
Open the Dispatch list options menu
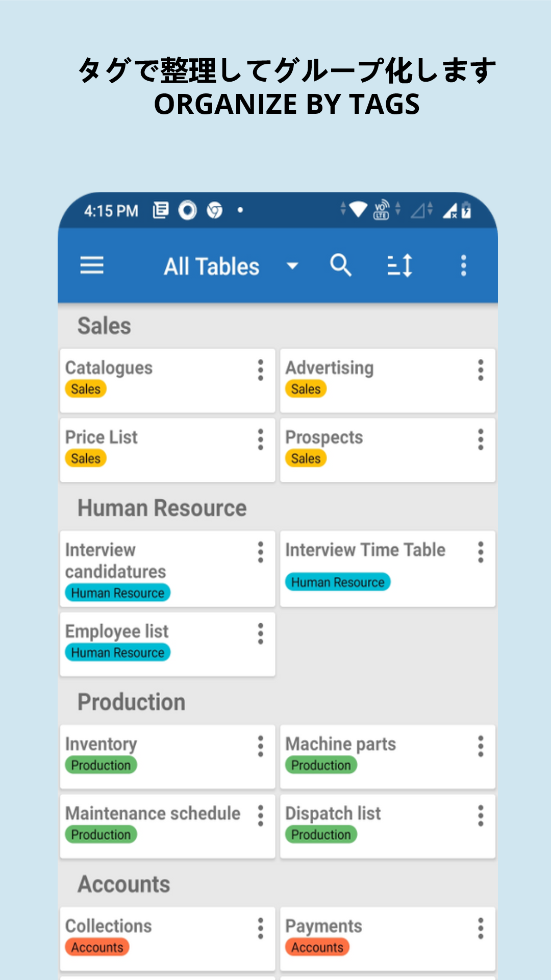point(481,816)
